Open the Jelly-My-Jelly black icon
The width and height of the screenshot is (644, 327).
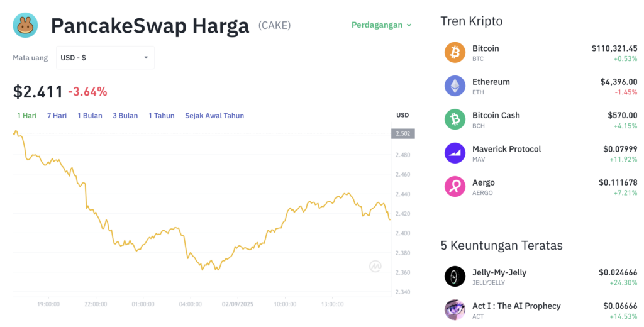coord(455,276)
